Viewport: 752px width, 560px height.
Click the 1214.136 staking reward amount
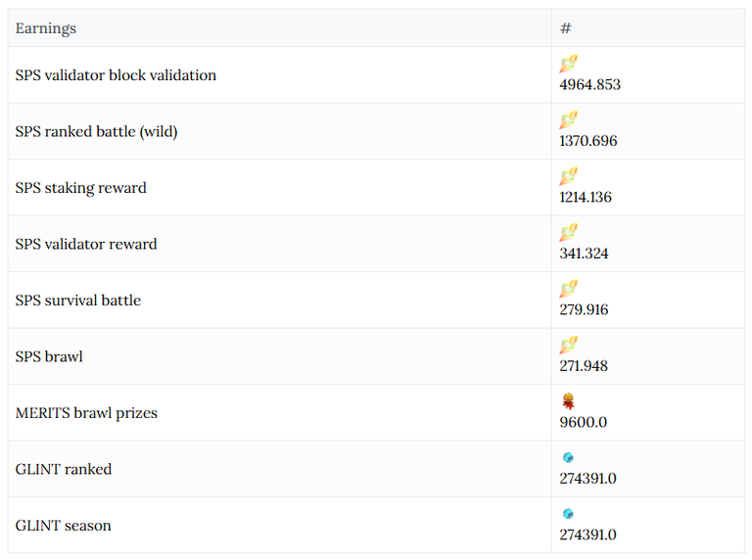coord(586,197)
